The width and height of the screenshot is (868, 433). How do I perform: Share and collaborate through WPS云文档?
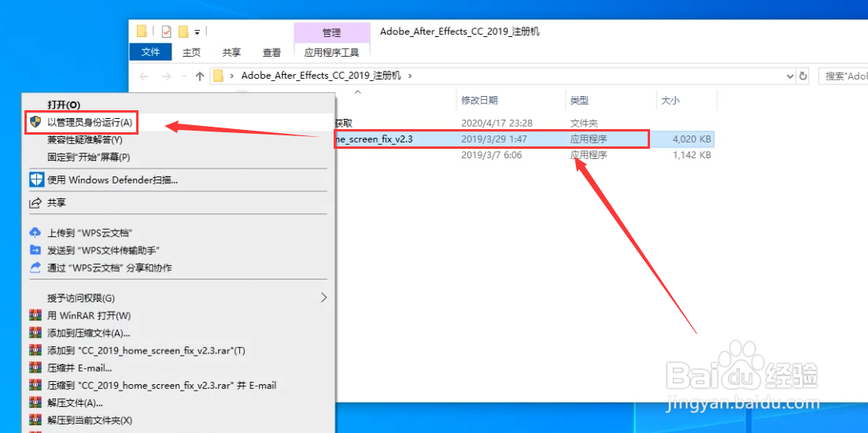(109, 268)
